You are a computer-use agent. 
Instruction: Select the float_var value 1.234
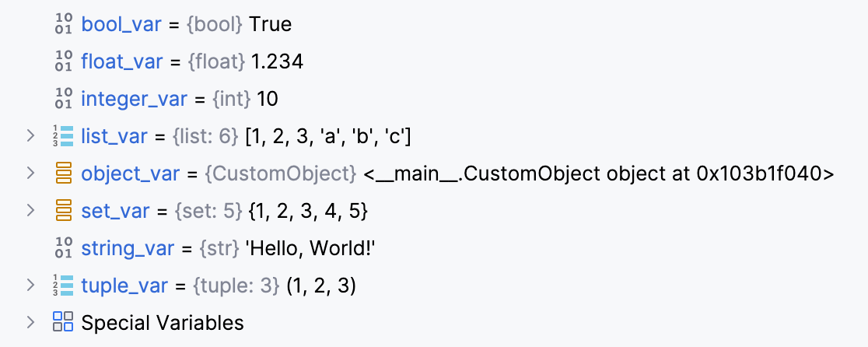tap(277, 61)
